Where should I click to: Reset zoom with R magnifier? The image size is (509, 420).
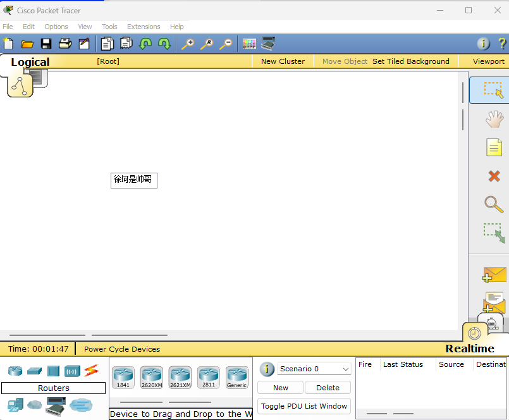click(x=207, y=44)
